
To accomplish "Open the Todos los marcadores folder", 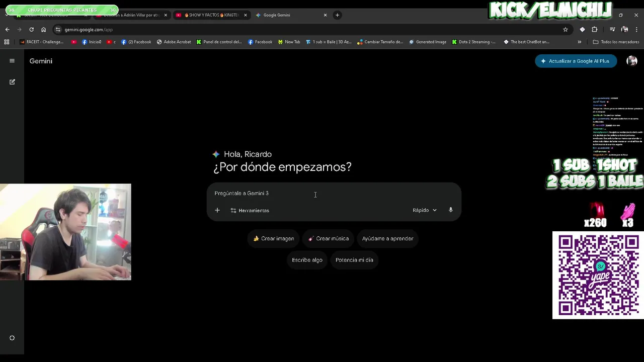I will [x=616, y=42].
